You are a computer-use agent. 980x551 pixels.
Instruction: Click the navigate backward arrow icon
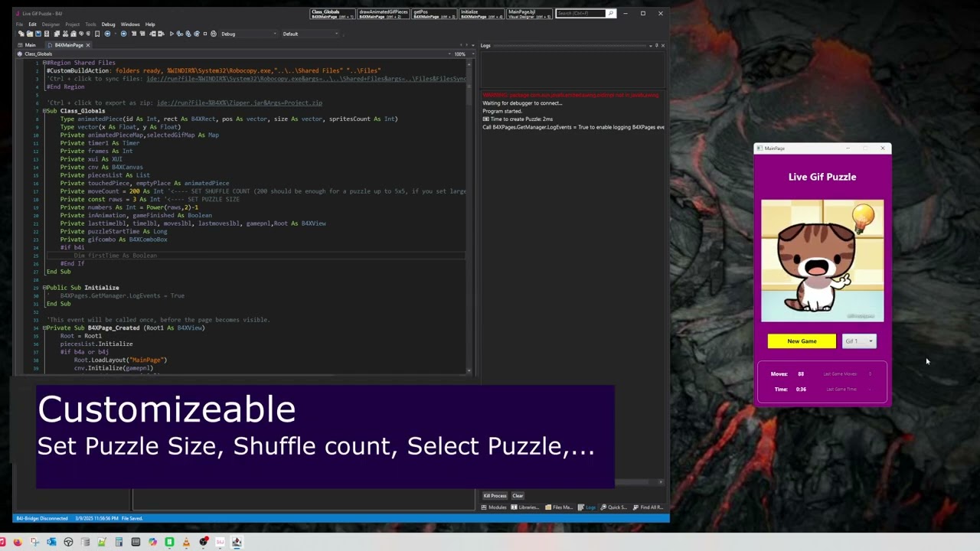click(107, 34)
